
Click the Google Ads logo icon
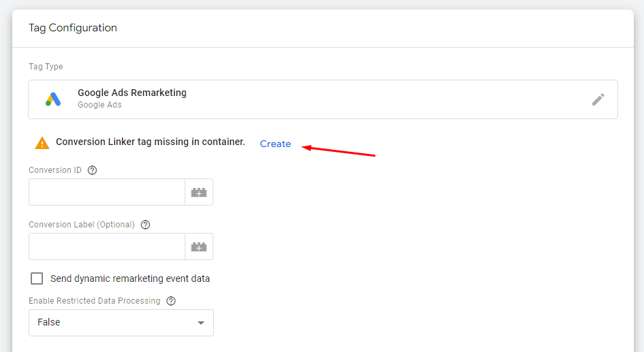tap(53, 99)
